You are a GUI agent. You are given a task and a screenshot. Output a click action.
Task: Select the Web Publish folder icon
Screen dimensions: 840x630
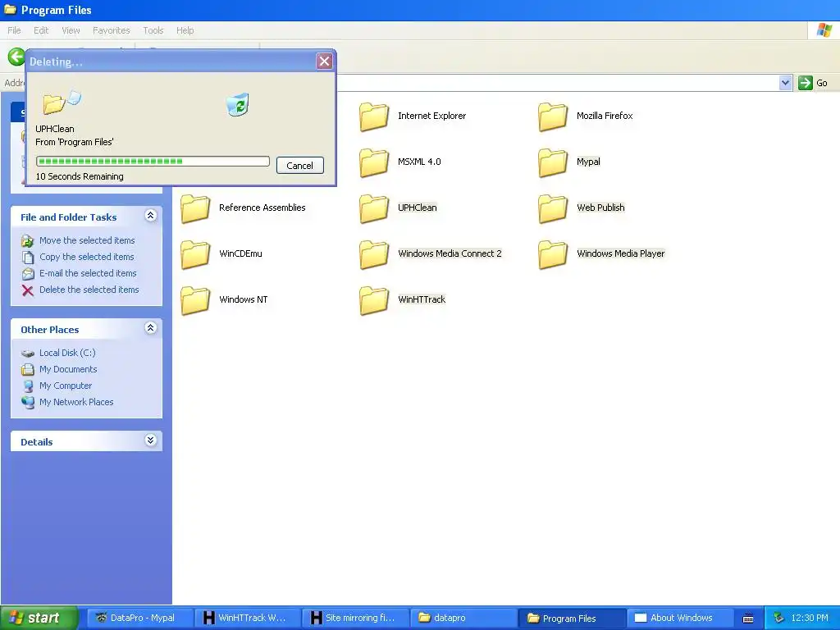(x=553, y=209)
